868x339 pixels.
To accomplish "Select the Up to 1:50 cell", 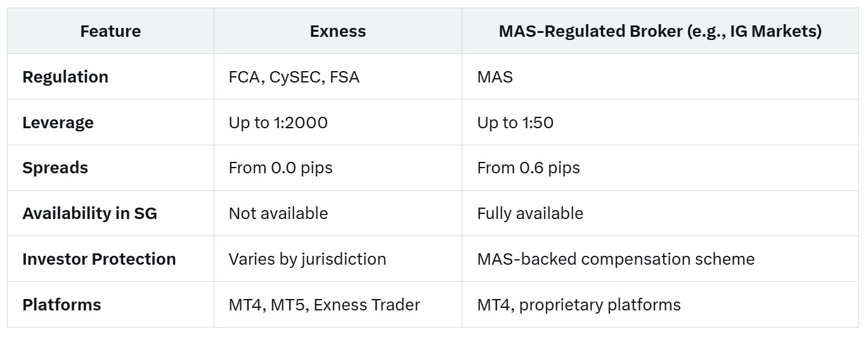I will (x=515, y=123).
